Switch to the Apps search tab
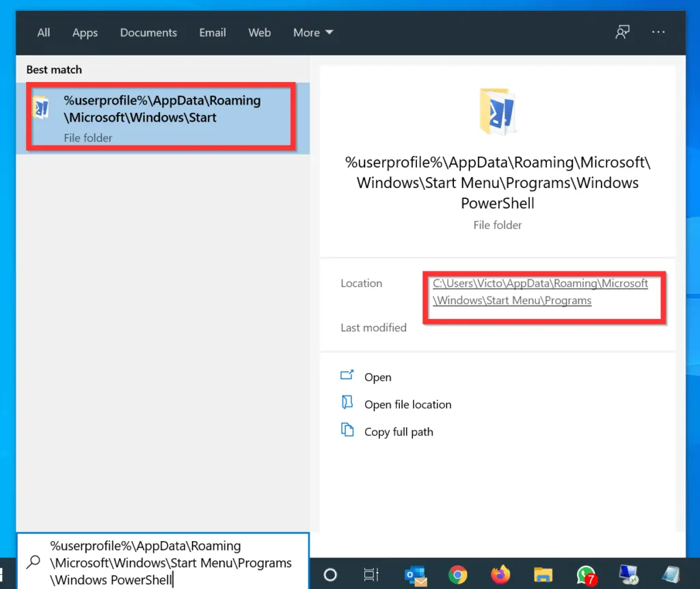 (x=85, y=33)
